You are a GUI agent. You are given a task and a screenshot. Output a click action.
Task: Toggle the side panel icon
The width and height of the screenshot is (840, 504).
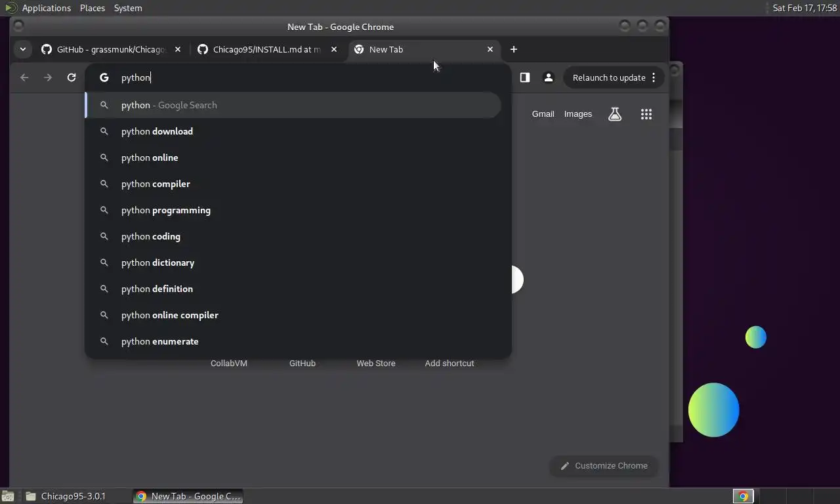[x=525, y=77]
